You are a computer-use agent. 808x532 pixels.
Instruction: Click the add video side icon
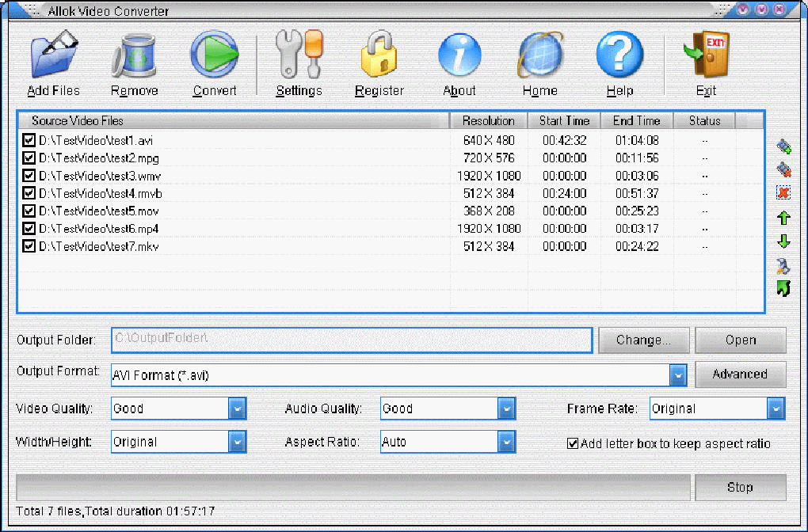pyautogui.click(x=783, y=146)
